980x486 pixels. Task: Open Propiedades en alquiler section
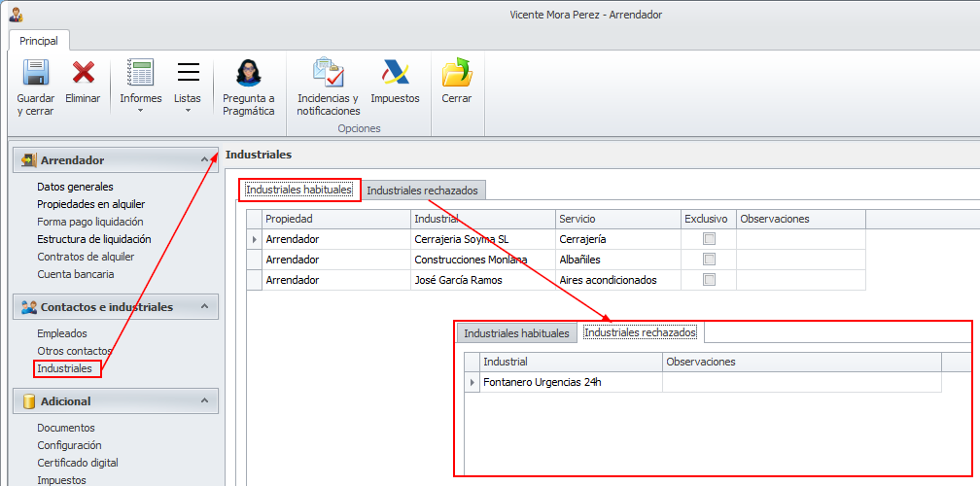tap(91, 204)
